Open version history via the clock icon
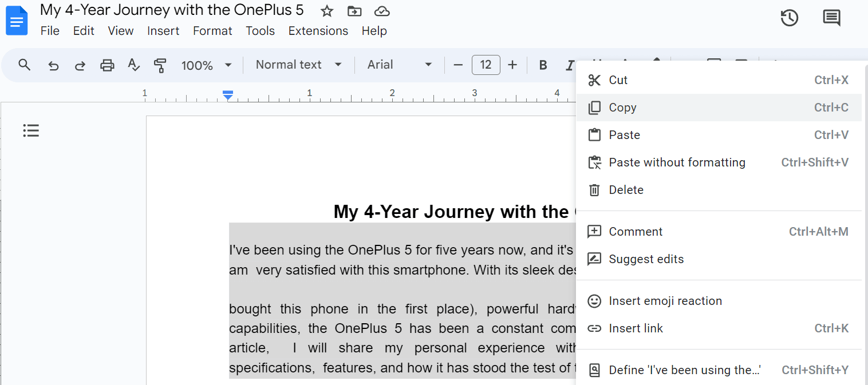 point(790,18)
